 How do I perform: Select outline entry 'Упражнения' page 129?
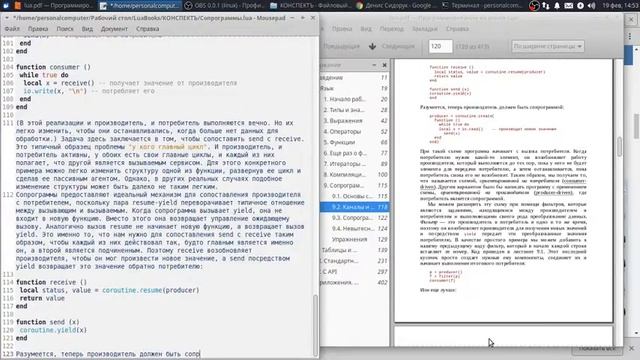[355, 240]
